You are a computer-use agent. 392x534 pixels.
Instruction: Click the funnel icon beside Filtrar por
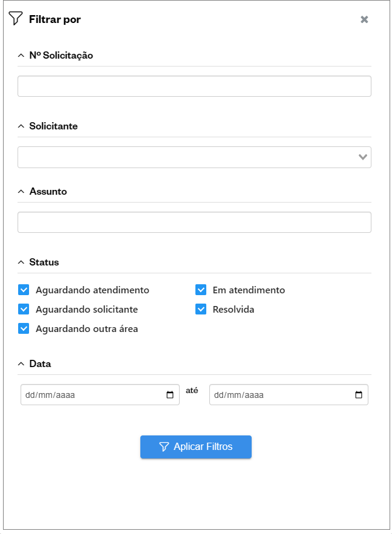click(16, 19)
